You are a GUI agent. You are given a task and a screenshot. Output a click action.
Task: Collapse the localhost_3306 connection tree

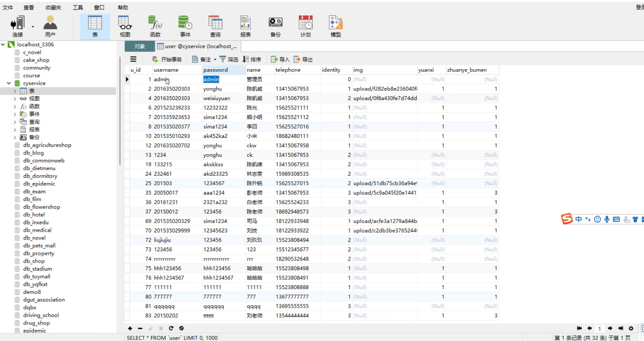pyautogui.click(x=3, y=44)
